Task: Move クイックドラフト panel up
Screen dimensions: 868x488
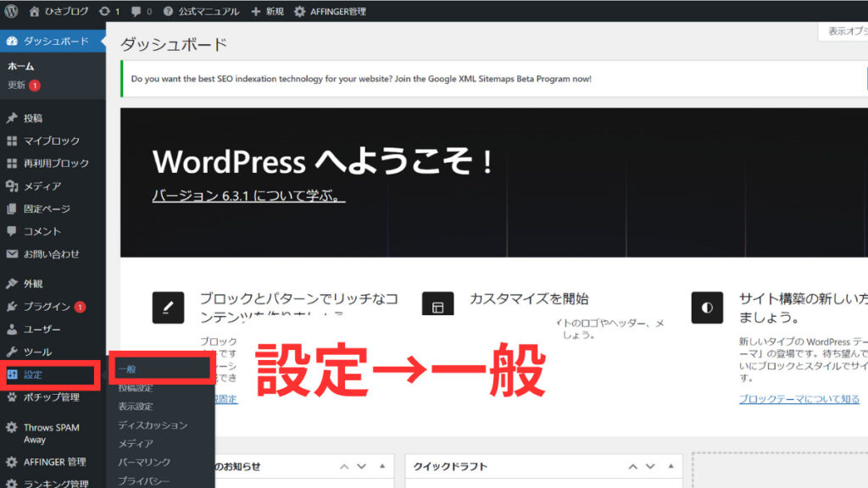Action: (632, 467)
